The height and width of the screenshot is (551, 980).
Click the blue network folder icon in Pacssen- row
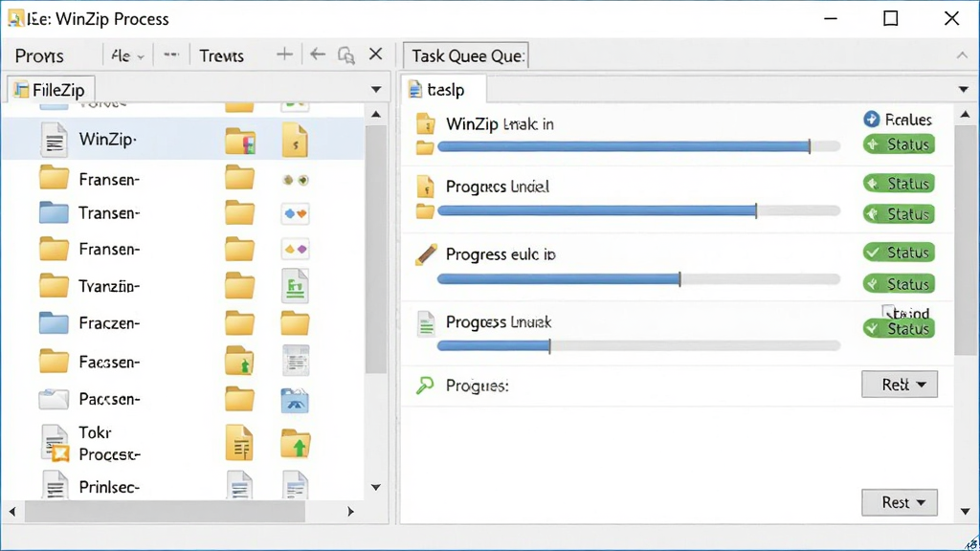(295, 401)
